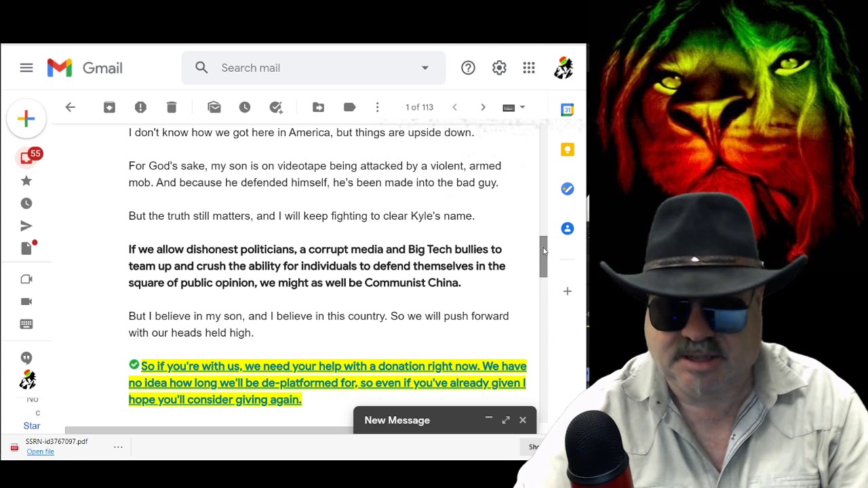Snooze this email
The width and height of the screenshot is (868, 488).
tap(245, 107)
